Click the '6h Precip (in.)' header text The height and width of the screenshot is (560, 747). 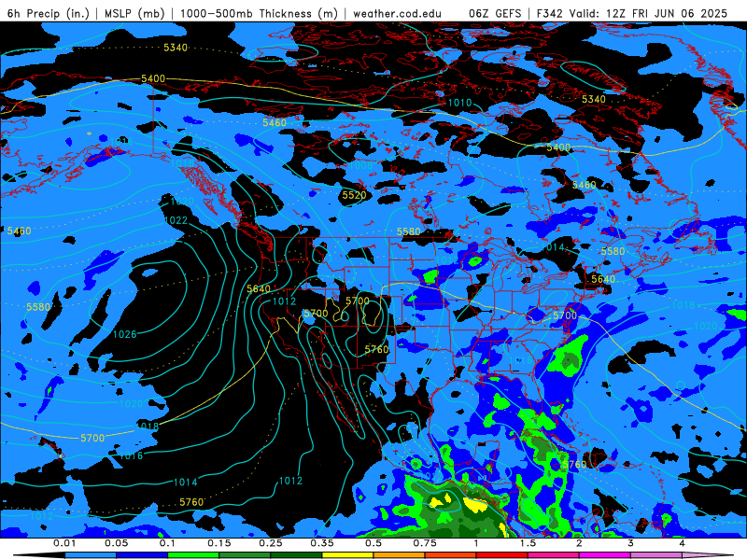tap(49, 13)
